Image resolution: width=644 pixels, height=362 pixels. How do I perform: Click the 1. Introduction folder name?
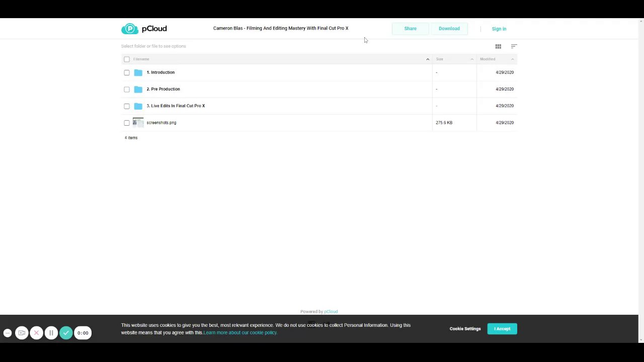[x=160, y=72]
